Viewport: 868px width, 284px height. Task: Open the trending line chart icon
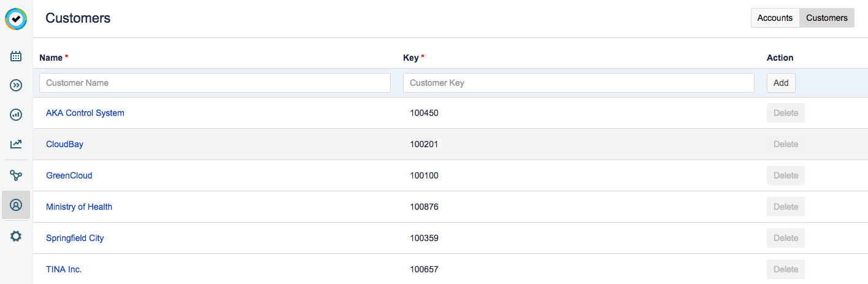click(16, 145)
